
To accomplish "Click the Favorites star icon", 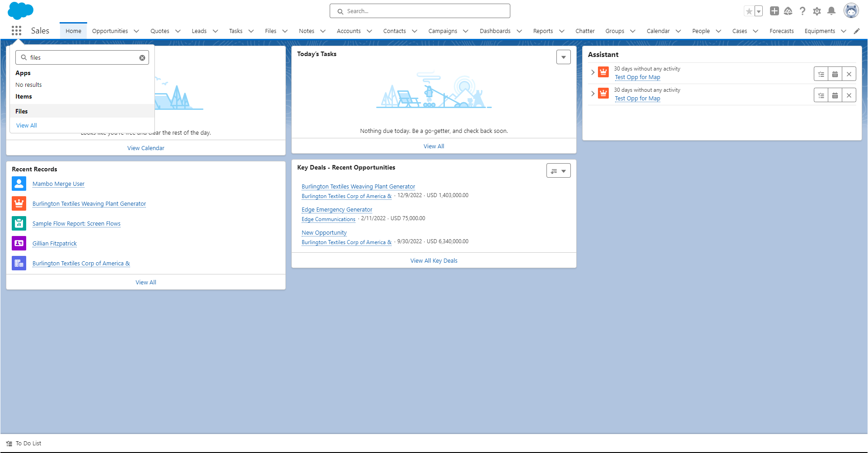I will point(749,11).
